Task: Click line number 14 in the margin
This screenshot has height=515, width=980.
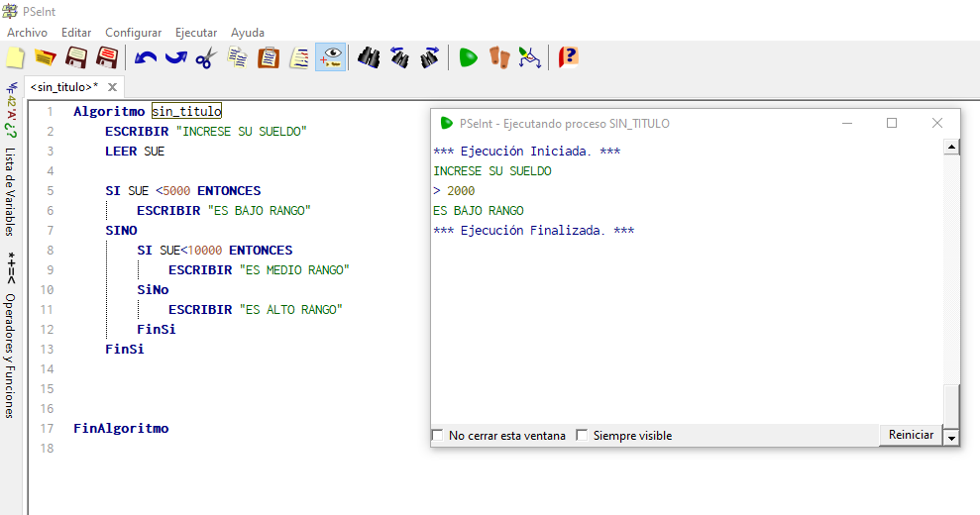Action: coord(47,368)
